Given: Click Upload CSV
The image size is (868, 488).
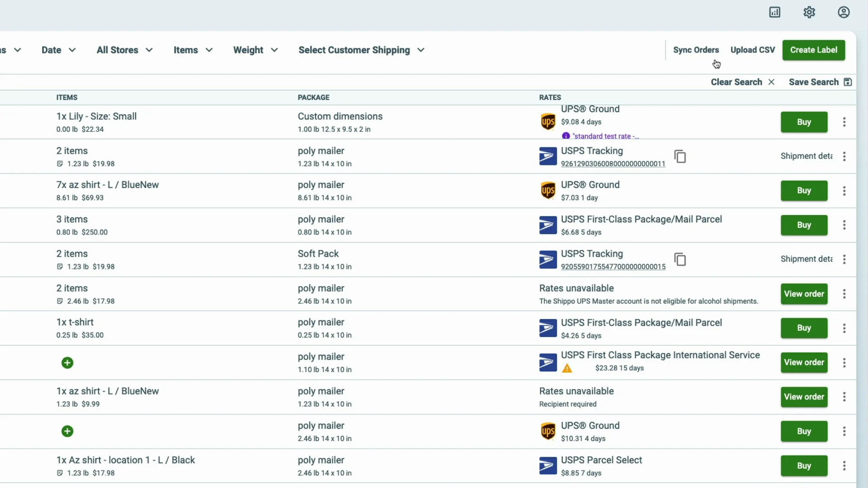Looking at the screenshot, I should pyautogui.click(x=753, y=50).
